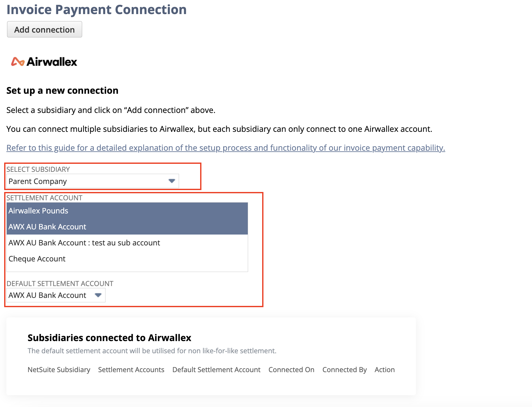Select Cheque Account in settlement list

click(x=127, y=259)
